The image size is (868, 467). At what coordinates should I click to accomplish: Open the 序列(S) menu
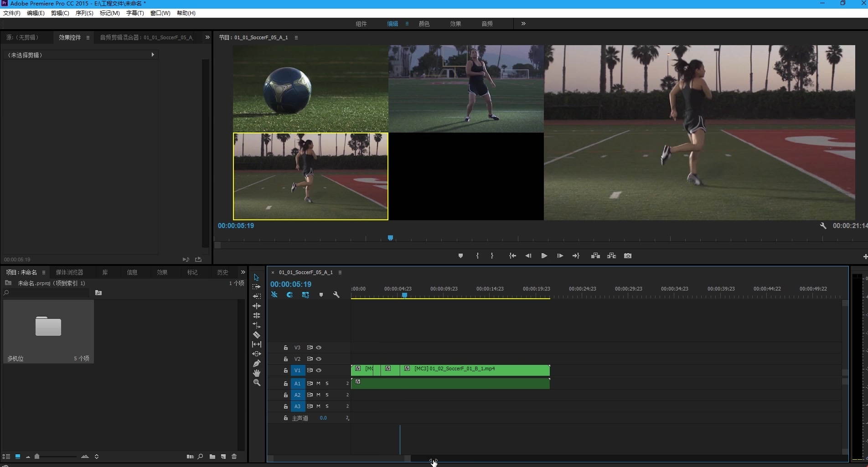pyautogui.click(x=84, y=13)
